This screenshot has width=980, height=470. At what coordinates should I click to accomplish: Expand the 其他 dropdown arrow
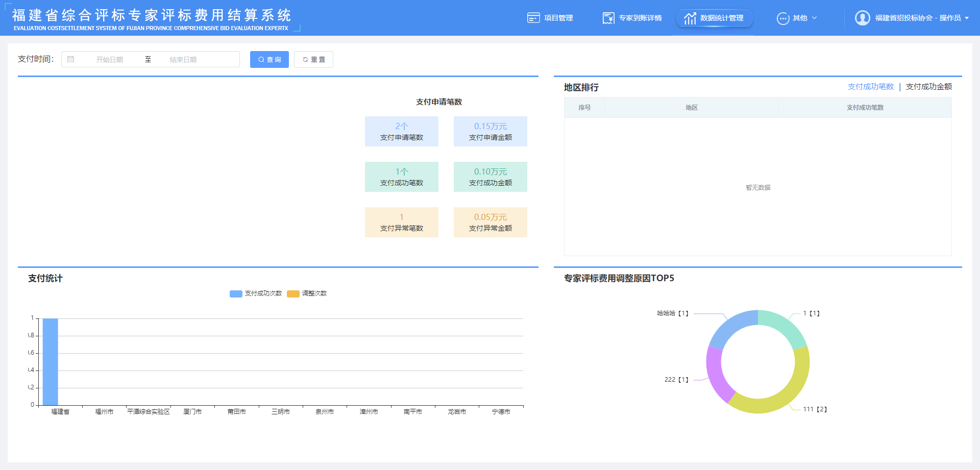click(814, 18)
